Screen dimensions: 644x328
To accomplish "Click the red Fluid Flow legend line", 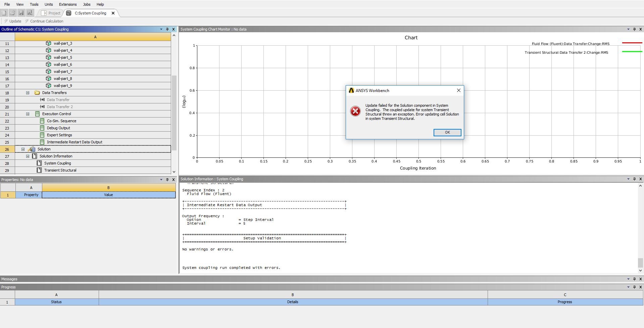I will pos(632,43).
